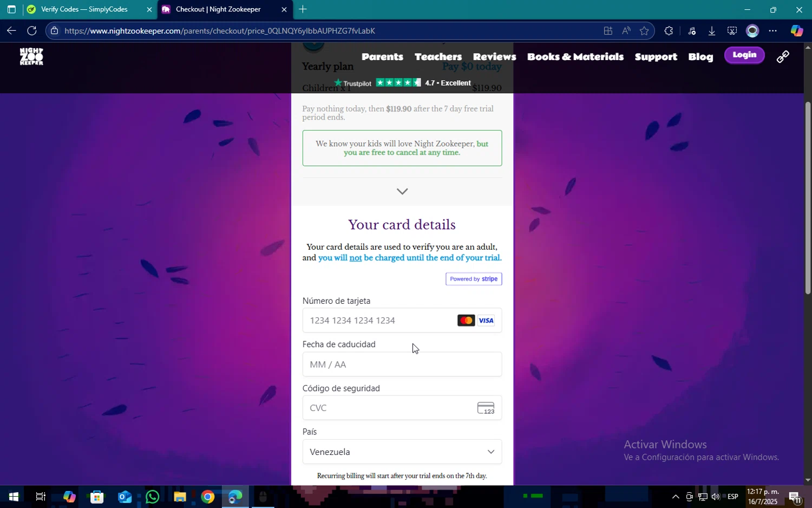Viewport: 812px width, 508px height.
Task: Open Outlook from the taskbar
Action: coord(125,497)
